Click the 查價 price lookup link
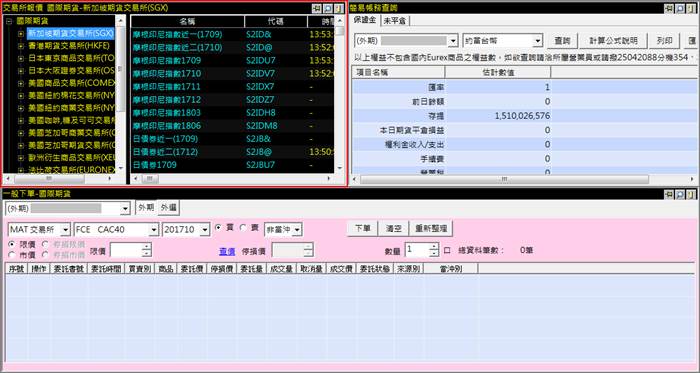This screenshot has width=700, height=373. point(227,252)
